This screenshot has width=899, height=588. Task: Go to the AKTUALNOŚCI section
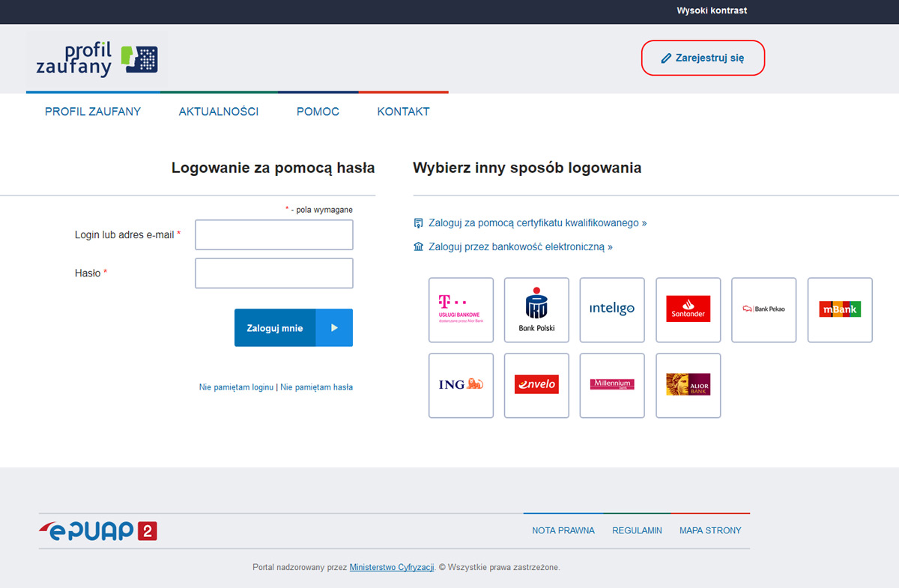point(219,112)
